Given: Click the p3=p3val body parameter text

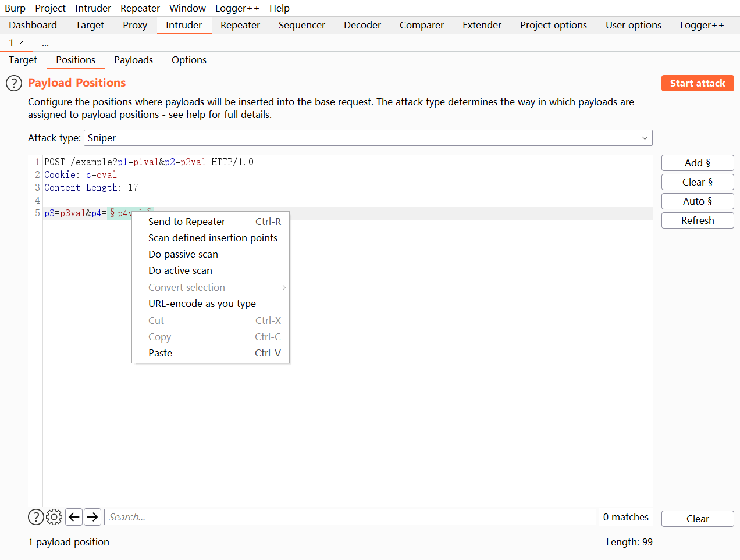Looking at the screenshot, I should click(65, 213).
